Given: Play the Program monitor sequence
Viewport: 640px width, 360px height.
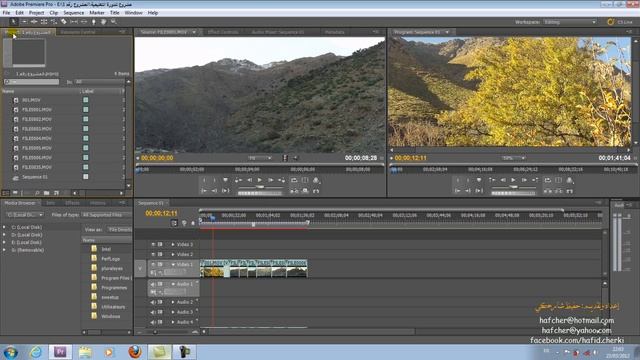Looking at the screenshot, I should tap(513, 180).
